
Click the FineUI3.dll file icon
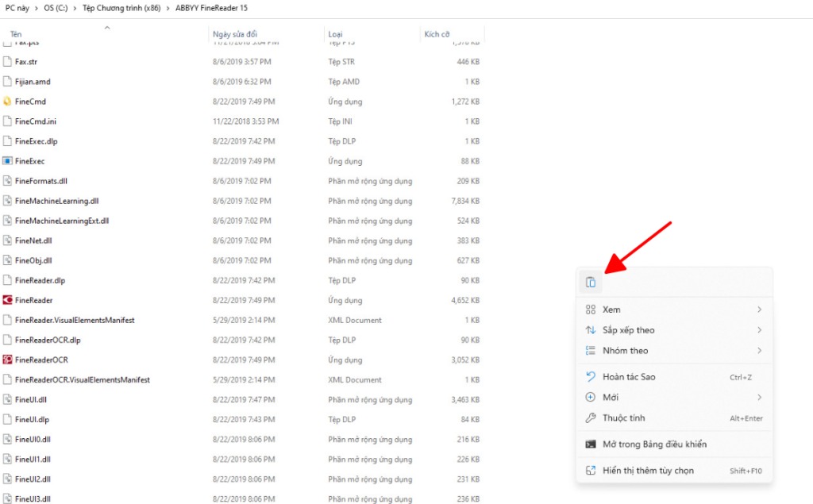tap(7, 498)
